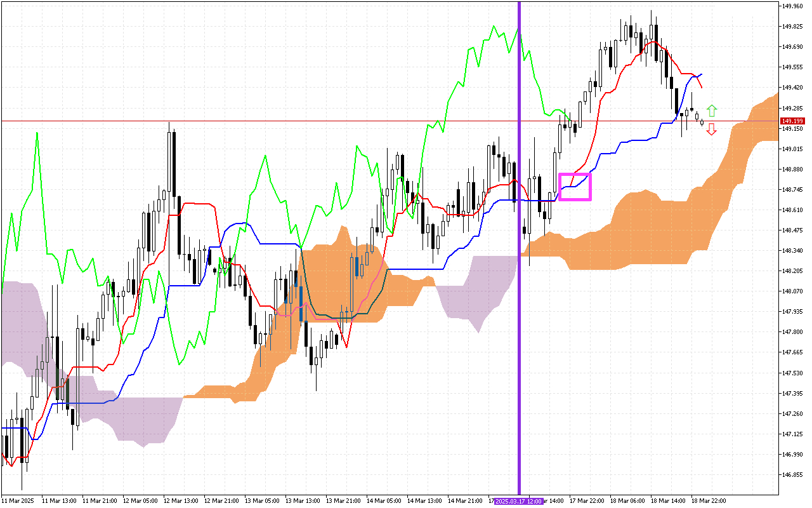
Task: Click the 18 Mar 22:00 time axis label
Action: point(708,501)
